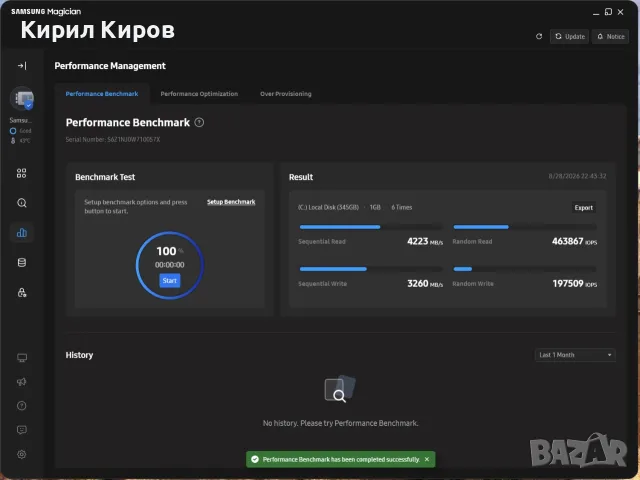Minimize the Samsung Magician window
640x480 pixels.
tap(596, 12)
